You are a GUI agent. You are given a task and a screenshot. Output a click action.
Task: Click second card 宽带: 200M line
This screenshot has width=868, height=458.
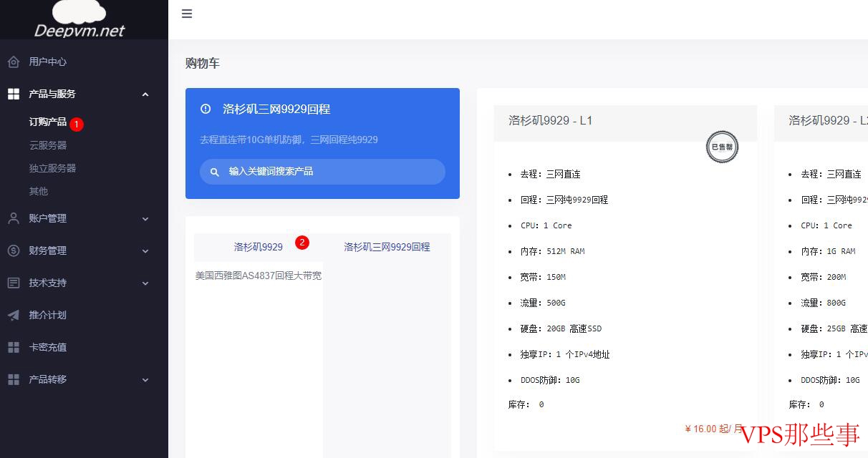[823, 277]
